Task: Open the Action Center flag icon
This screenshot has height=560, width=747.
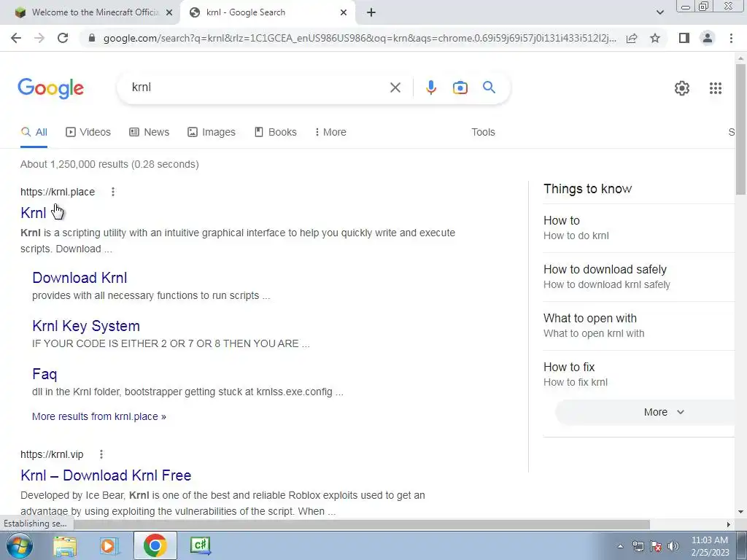Action: tap(656, 546)
